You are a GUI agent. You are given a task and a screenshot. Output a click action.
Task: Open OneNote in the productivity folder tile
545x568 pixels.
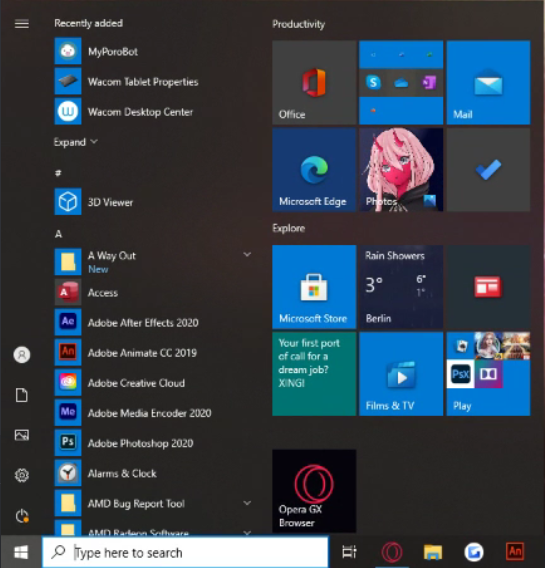429,83
